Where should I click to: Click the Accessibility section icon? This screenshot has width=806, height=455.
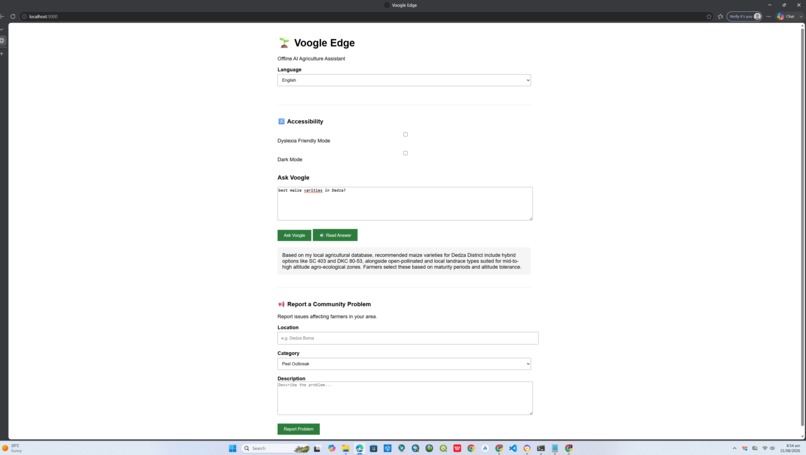pyautogui.click(x=281, y=121)
